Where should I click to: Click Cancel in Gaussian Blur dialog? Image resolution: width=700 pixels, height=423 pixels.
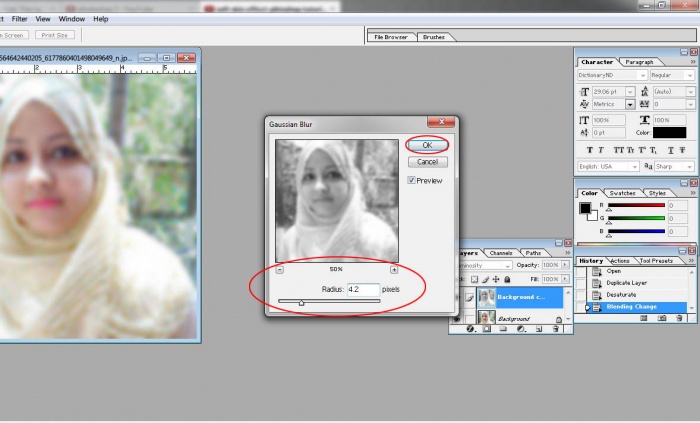(x=427, y=162)
